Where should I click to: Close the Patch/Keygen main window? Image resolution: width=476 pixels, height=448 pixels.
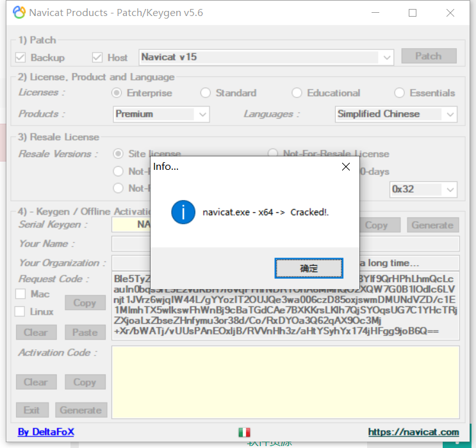pyautogui.click(x=450, y=13)
